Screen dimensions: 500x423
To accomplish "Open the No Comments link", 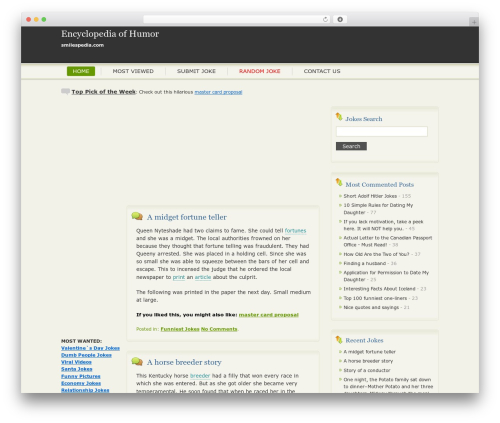I will click(x=219, y=329).
